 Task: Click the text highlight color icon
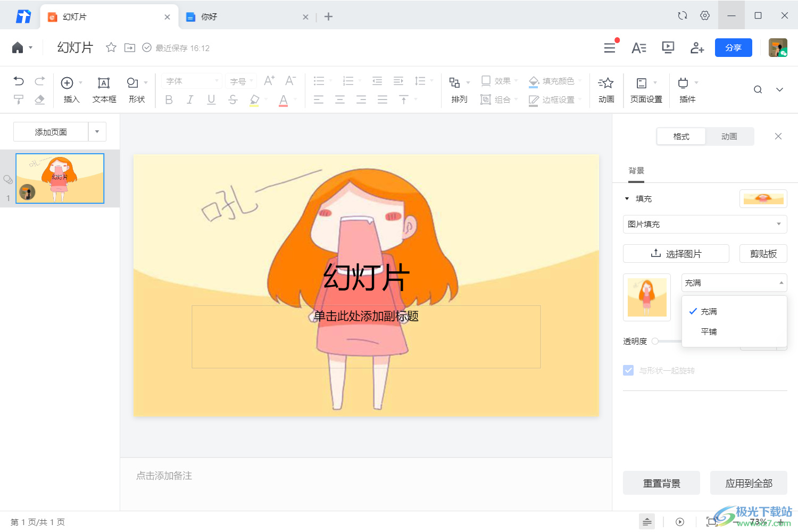click(x=254, y=100)
